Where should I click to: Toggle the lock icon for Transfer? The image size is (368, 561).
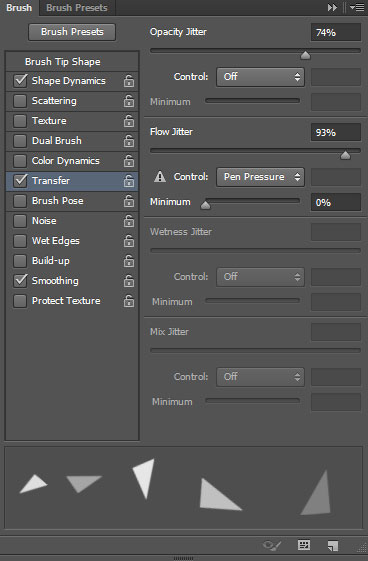click(x=129, y=181)
